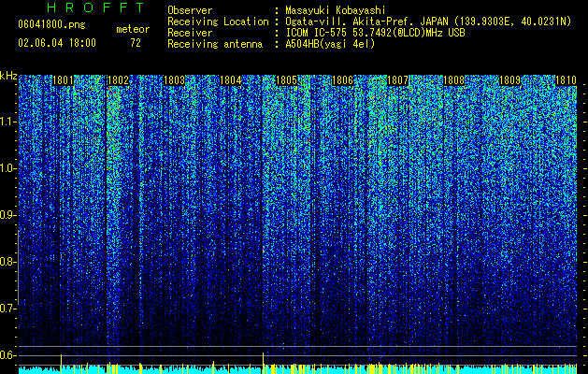
Task: Click the Receiver label
Action: pyautogui.click(x=190, y=33)
